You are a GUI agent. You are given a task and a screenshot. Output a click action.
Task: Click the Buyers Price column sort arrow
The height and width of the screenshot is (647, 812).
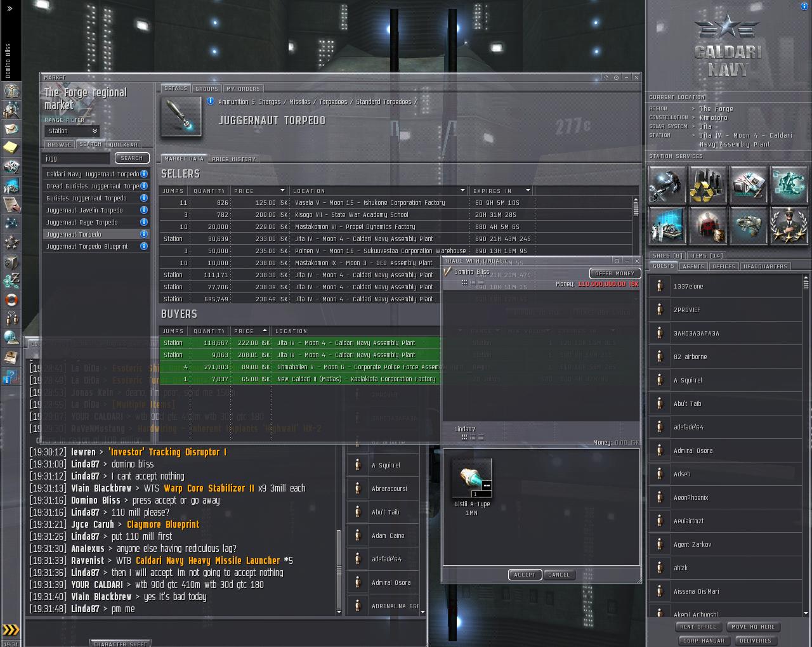(265, 331)
